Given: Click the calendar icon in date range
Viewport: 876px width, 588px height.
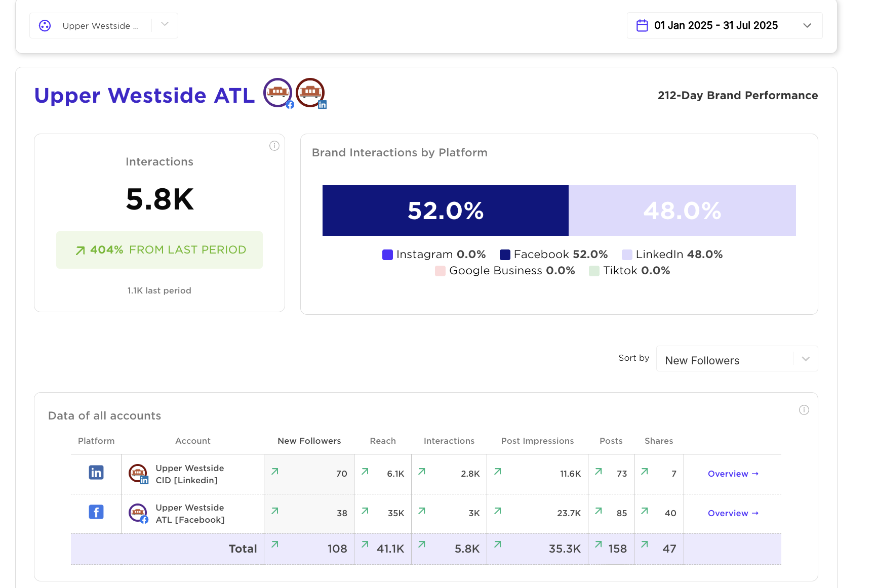Looking at the screenshot, I should click(x=642, y=25).
